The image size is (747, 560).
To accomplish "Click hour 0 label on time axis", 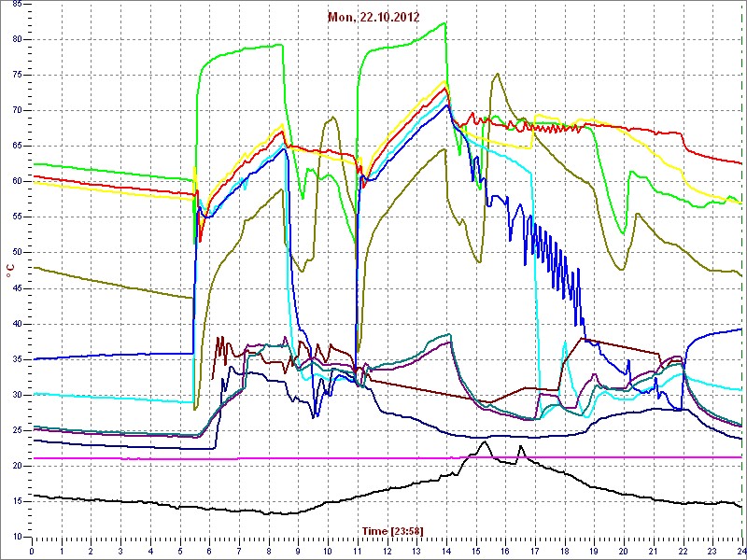I will click(x=32, y=550).
